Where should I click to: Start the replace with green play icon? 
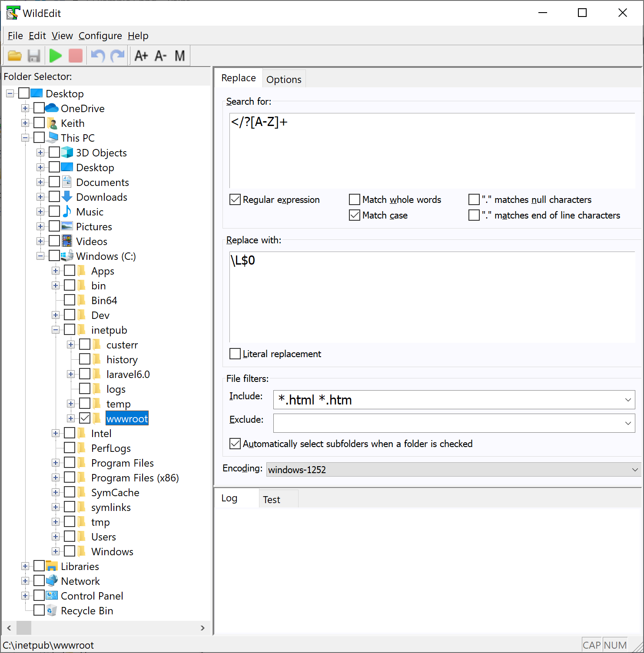[x=56, y=56]
